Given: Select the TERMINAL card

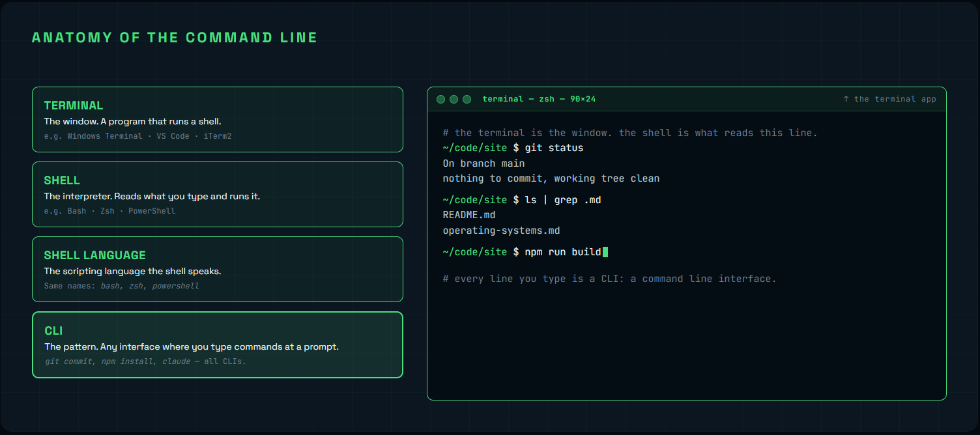Looking at the screenshot, I should 218,119.
